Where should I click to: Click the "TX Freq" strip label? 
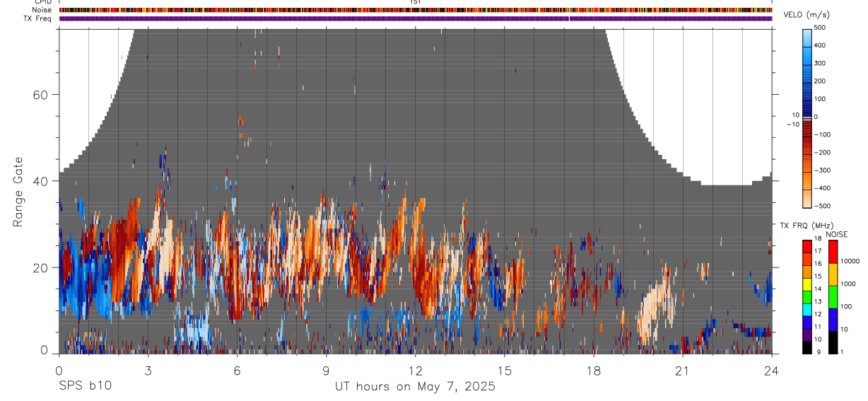tap(39, 18)
